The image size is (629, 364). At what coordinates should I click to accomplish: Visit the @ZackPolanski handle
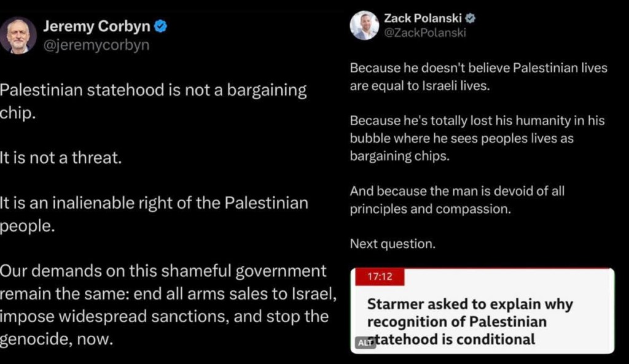click(x=425, y=33)
